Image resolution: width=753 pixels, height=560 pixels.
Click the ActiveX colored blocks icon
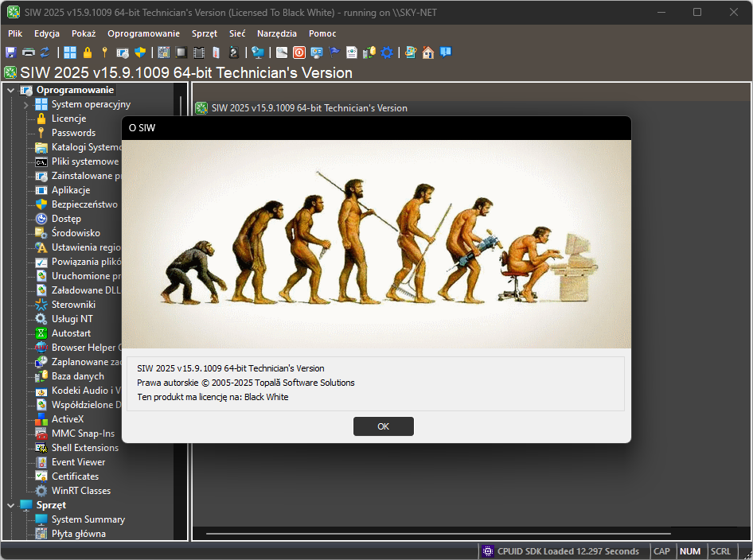(41, 419)
